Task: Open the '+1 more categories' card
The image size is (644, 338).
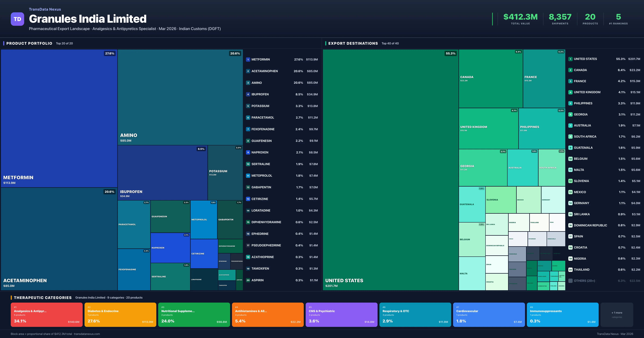Action: coord(616,315)
